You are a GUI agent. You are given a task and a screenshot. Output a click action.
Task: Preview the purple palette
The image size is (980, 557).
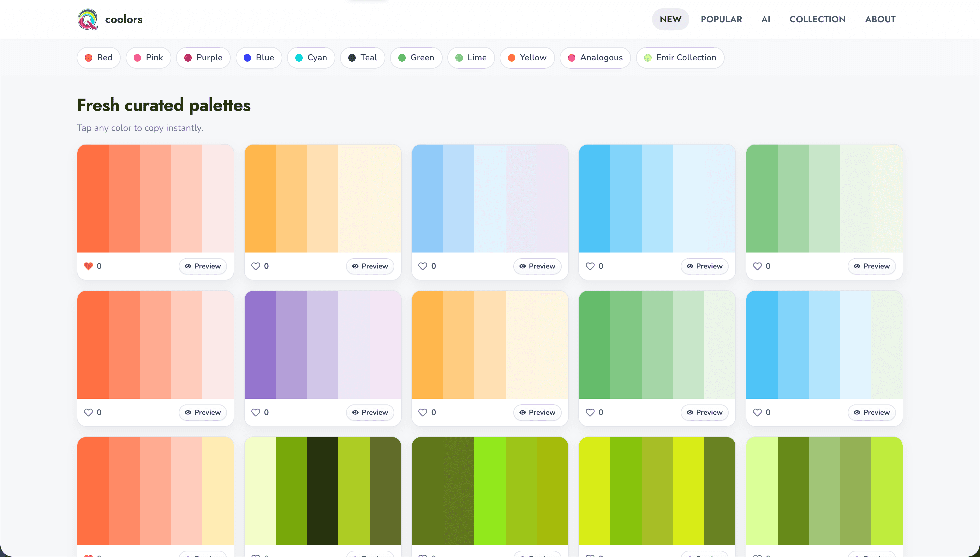(x=370, y=412)
